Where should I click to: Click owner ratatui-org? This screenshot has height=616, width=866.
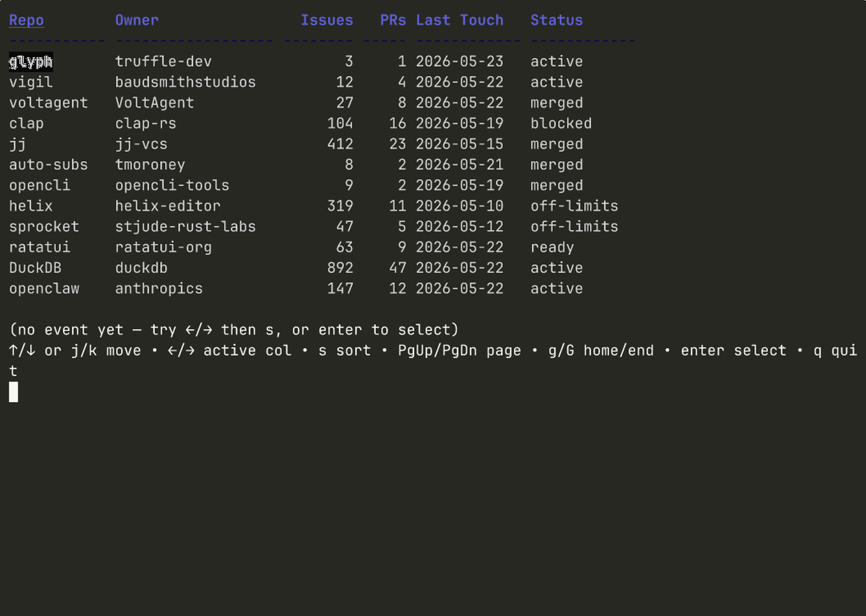click(163, 248)
